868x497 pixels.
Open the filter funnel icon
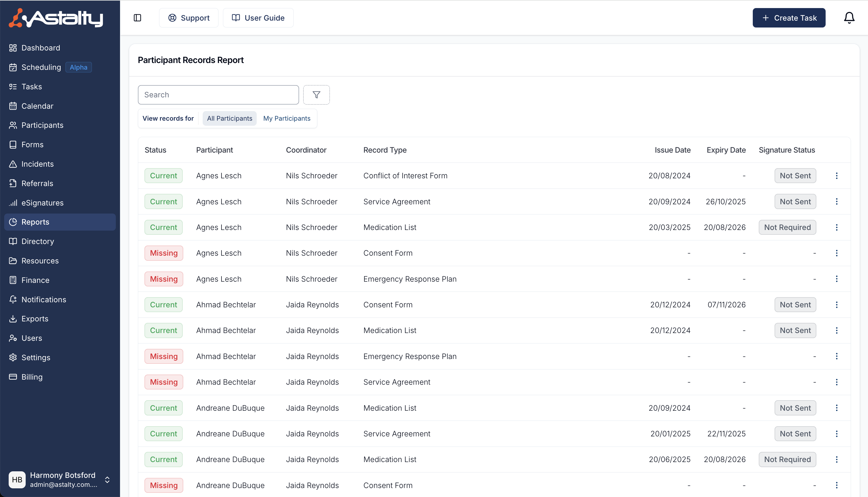click(316, 95)
